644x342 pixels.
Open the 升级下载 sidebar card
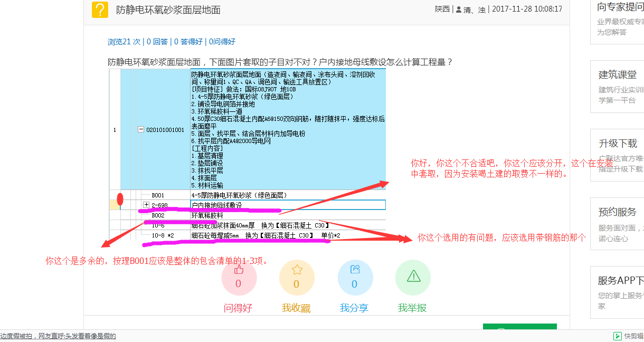coord(617,155)
